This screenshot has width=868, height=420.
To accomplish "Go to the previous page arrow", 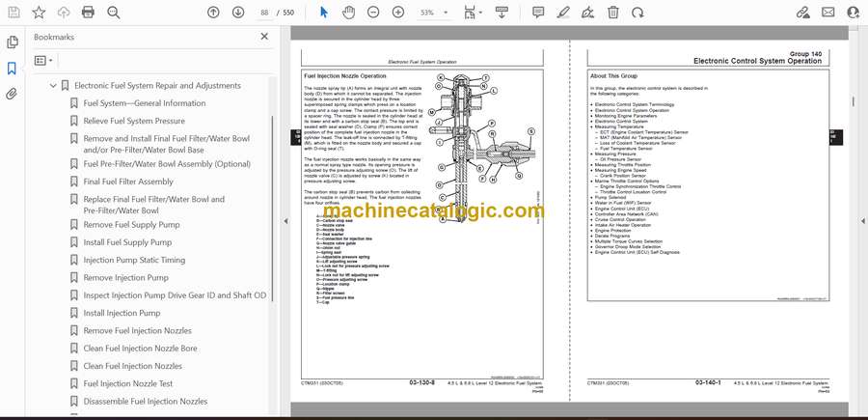I will point(213,12).
